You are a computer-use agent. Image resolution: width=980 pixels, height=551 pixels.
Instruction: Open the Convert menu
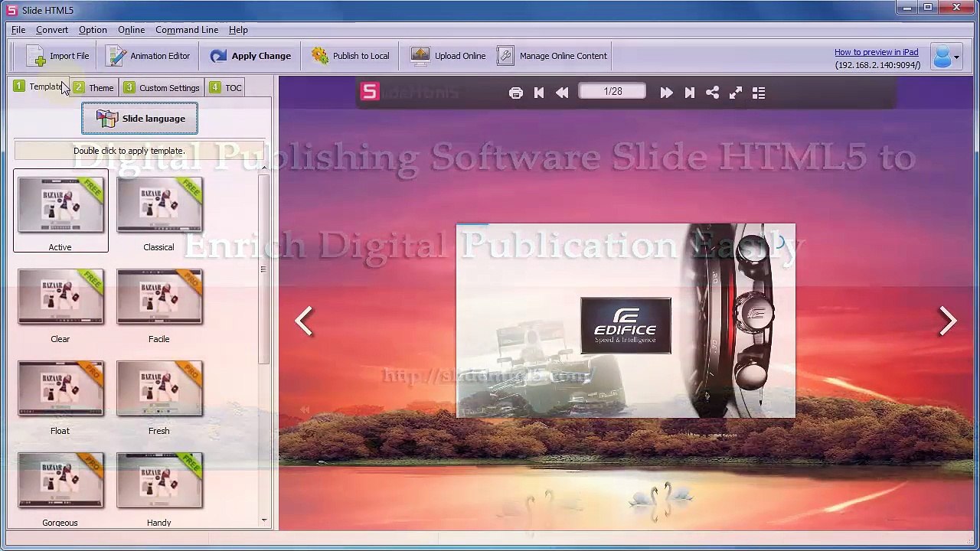click(52, 30)
